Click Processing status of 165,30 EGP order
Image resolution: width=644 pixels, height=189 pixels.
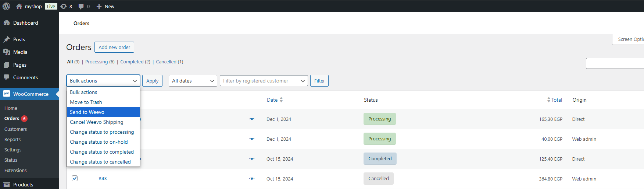point(380,119)
